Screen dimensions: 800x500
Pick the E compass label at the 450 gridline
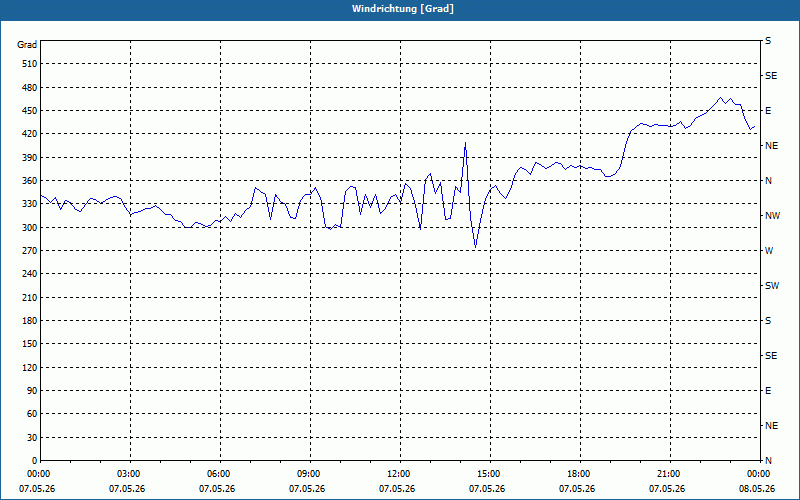click(x=768, y=111)
